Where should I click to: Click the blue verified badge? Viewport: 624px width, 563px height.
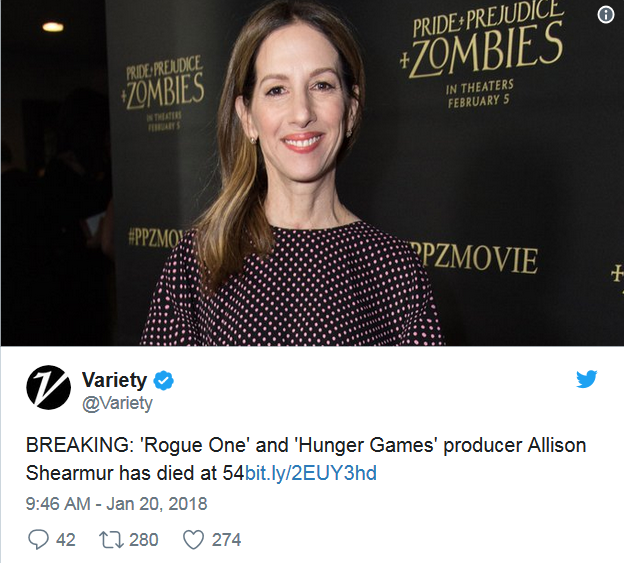pyautogui.click(x=164, y=381)
